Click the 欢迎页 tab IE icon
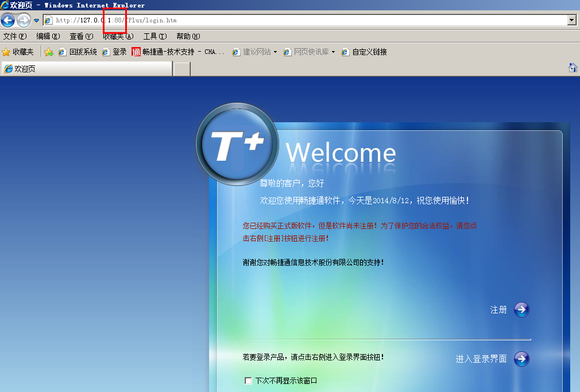 (x=9, y=69)
